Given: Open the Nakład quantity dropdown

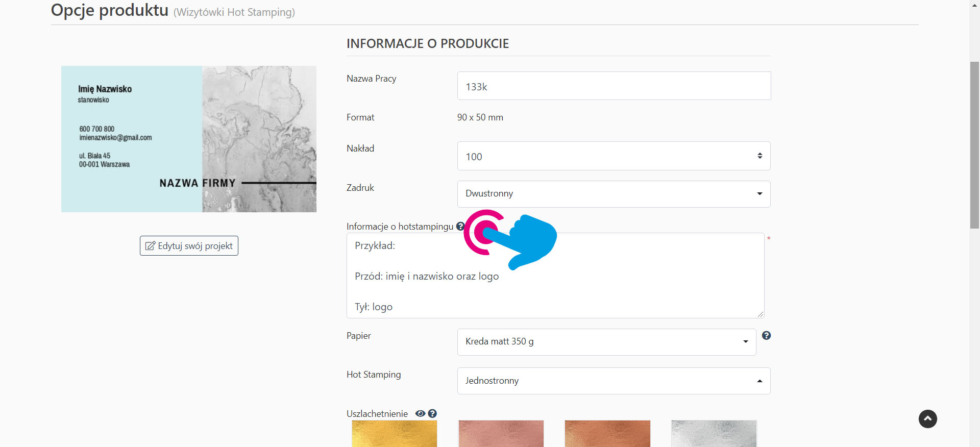Looking at the screenshot, I should (613, 156).
